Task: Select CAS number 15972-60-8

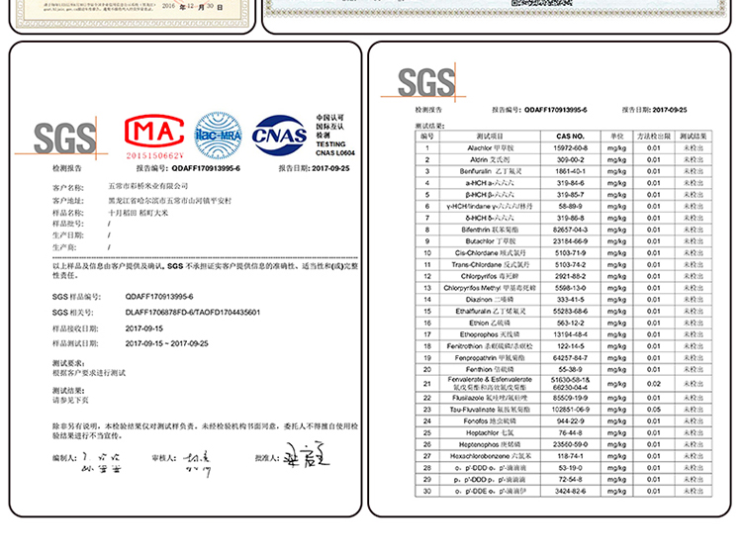Action: pos(570,147)
